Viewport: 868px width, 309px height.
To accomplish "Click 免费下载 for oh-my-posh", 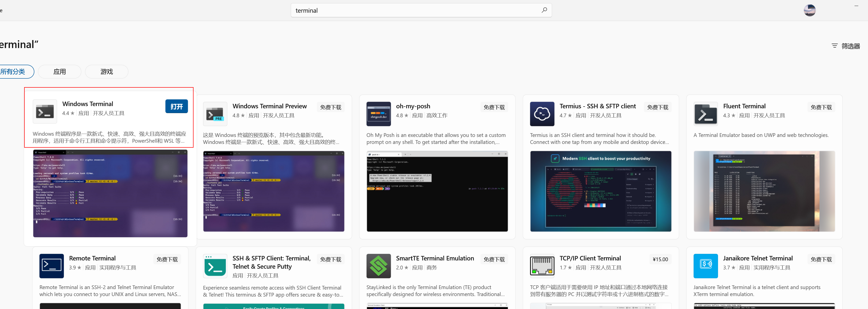I will pyautogui.click(x=494, y=107).
